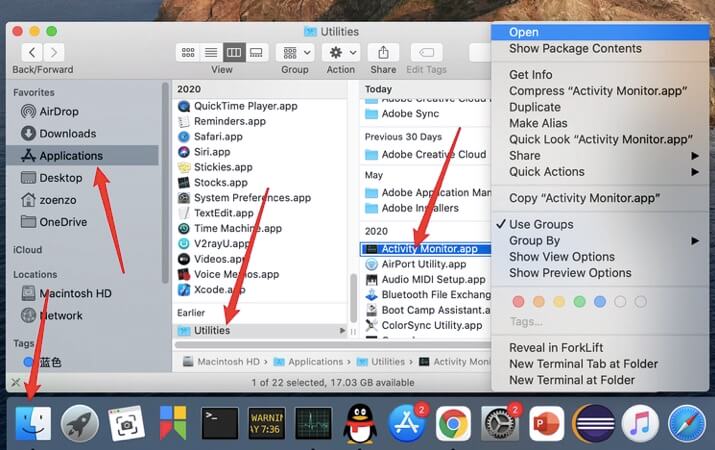Apply the green tag color
Viewport: 715px width, 450px height.
[x=579, y=301]
